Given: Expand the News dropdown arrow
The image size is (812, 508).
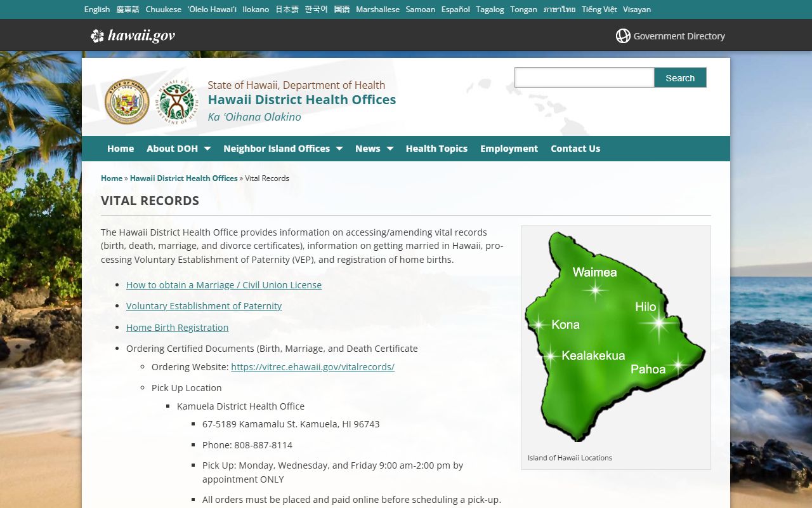Looking at the screenshot, I should pos(390,149).
